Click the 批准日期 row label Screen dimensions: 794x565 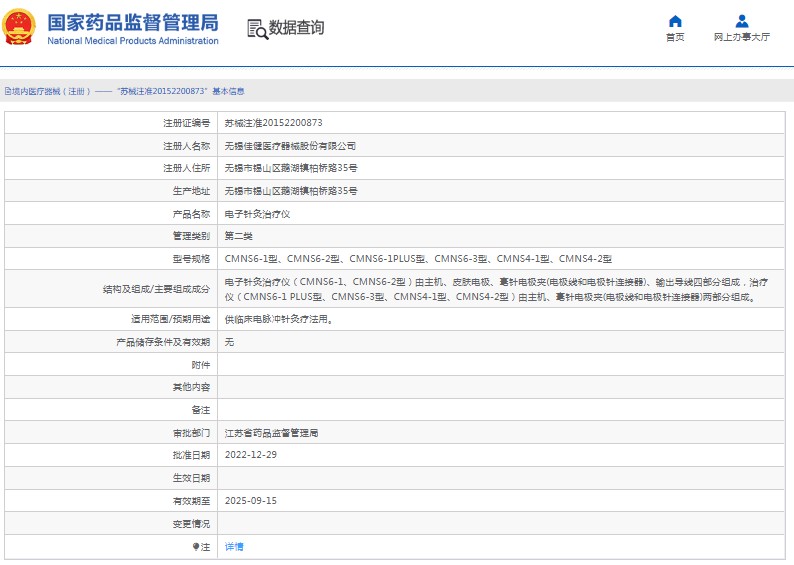[x=191, y=455]
